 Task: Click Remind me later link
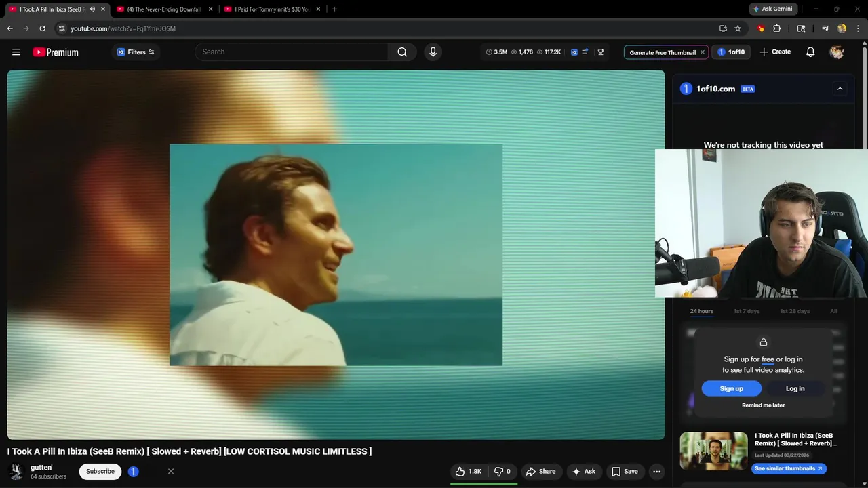(x=763, y=405)
